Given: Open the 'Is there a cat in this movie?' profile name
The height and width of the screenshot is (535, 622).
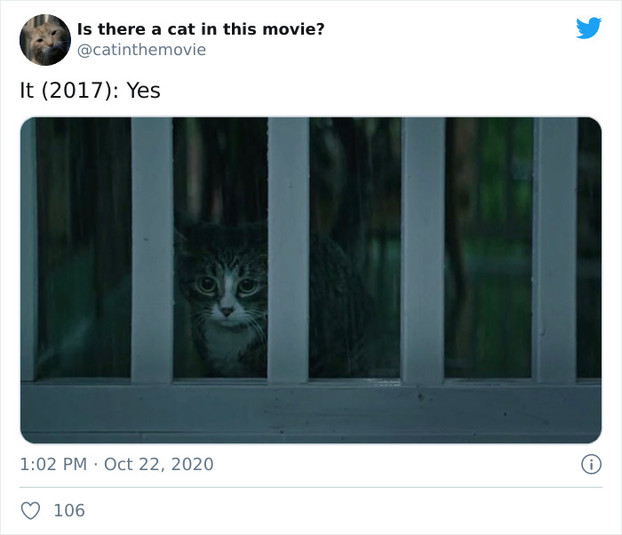Looking at the screenshot, I should (201, 29).
